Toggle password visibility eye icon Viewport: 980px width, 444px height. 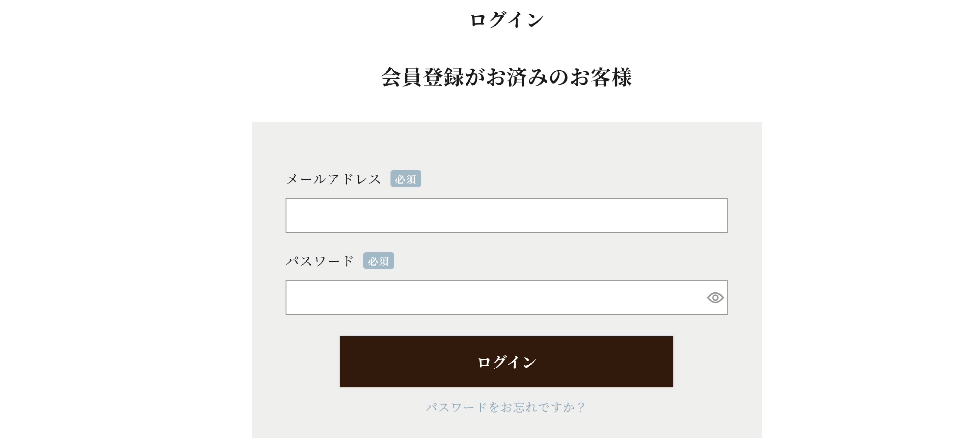pos(715,298)
